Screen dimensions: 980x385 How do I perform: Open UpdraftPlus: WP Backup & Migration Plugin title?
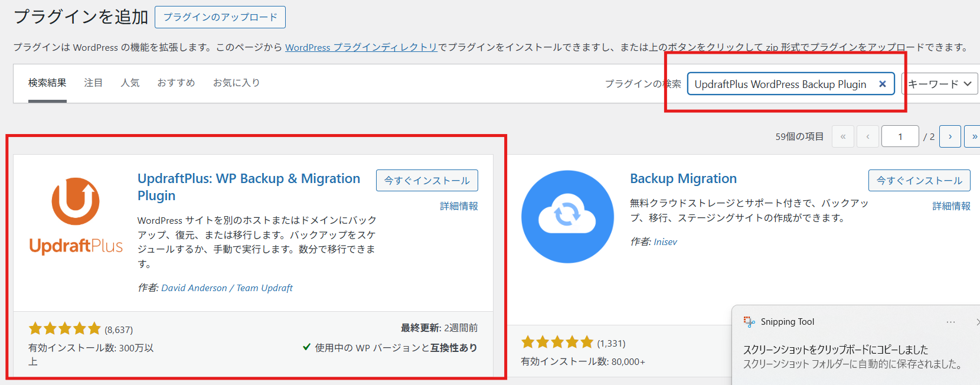click(x=249, y=187)
